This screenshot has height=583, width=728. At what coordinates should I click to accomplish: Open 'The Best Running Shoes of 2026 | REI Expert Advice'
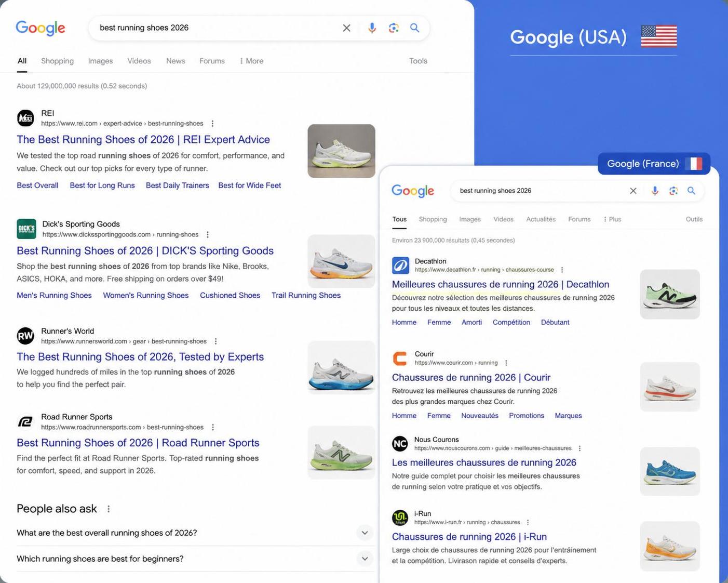point(143,139)
